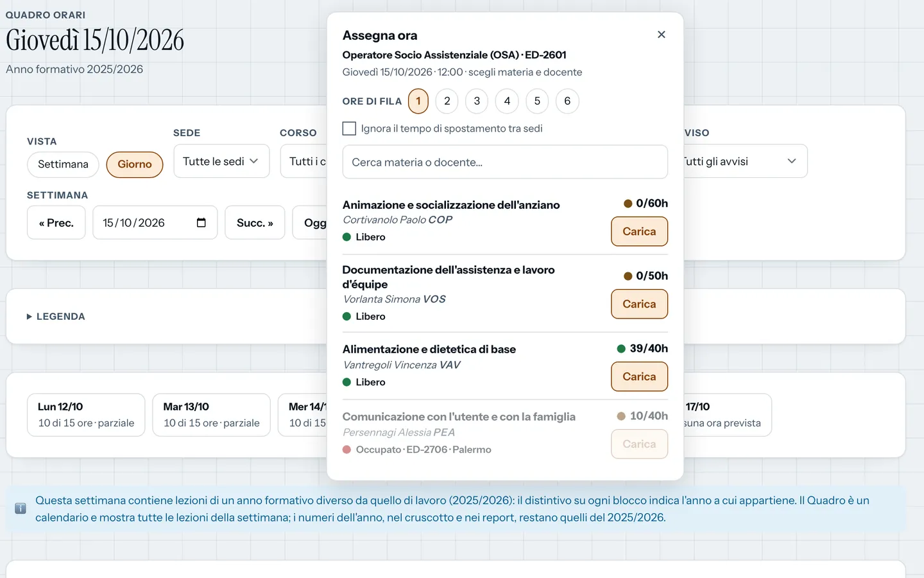Select the Lun 12/10 day card
This screenshot has width=924, height=578.
(x=86, y=415)
